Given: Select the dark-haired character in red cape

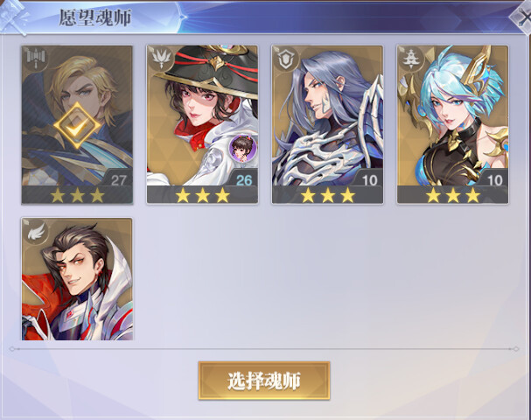Looking at the screenshot, I should tap(77, 279).
